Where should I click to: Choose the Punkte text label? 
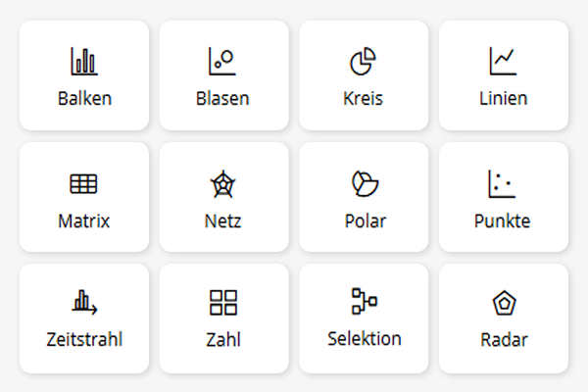(502, 220)
